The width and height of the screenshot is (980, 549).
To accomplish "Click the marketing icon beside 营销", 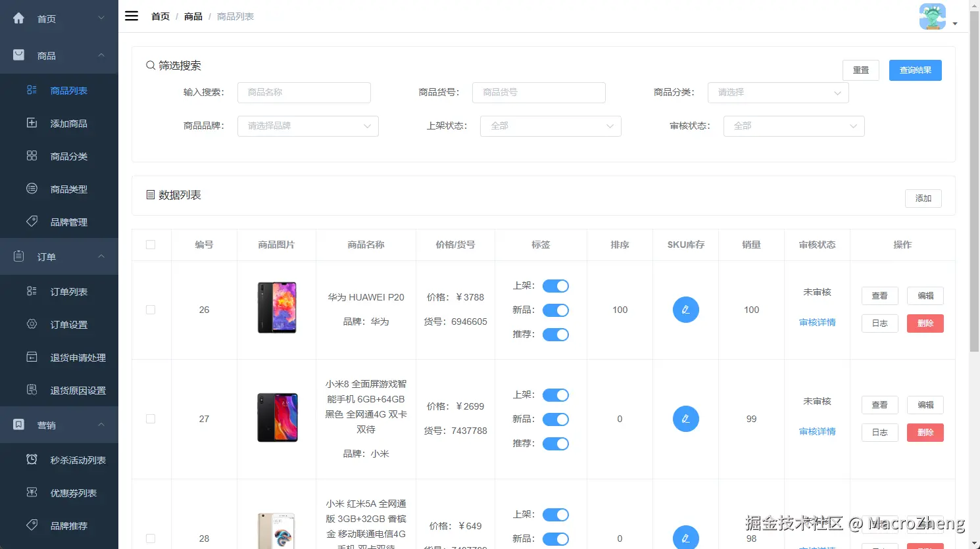I will tap(19, 425).
